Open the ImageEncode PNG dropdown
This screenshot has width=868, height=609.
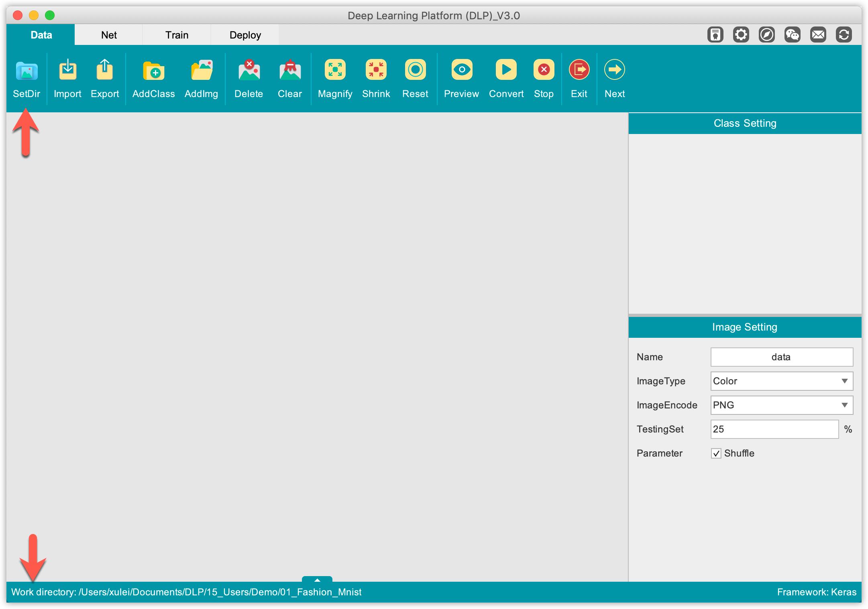coord(781,405)
